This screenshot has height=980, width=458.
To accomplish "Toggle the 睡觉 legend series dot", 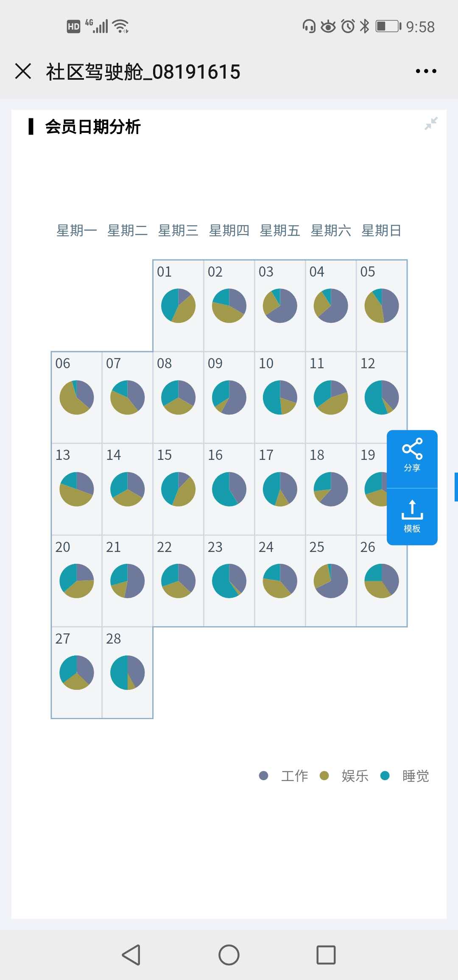I will tap(385, 776).
